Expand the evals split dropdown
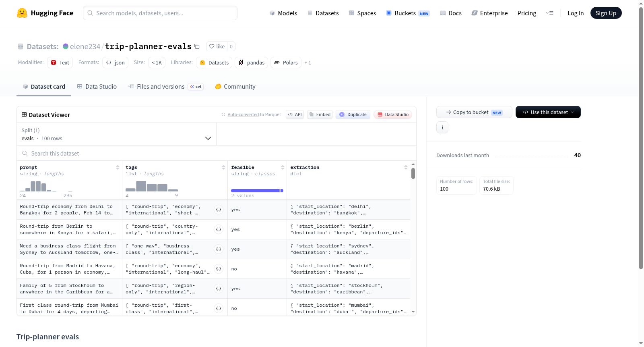This screenshot has width=644, height=347. 116,134
